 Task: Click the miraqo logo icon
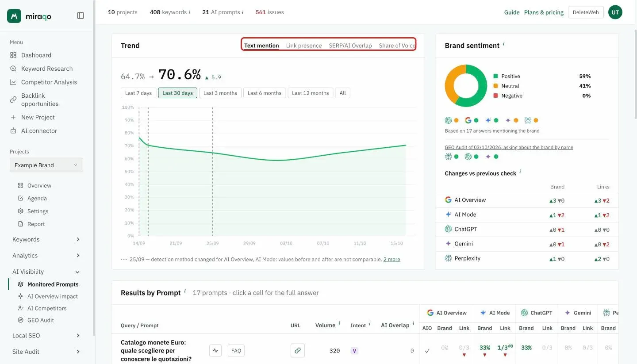click(14, 16)
